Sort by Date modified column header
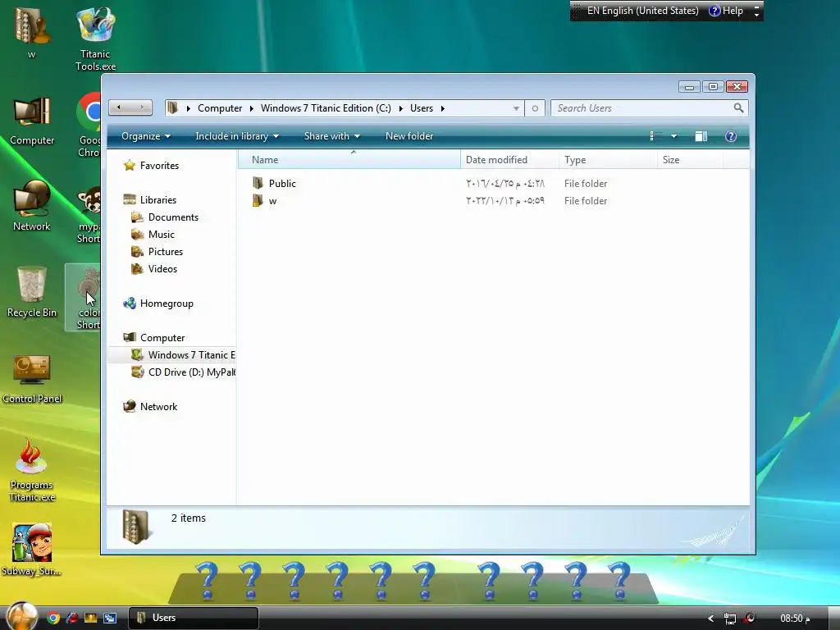The height and width of the screenshot is (630, 840). click(509, 160)
